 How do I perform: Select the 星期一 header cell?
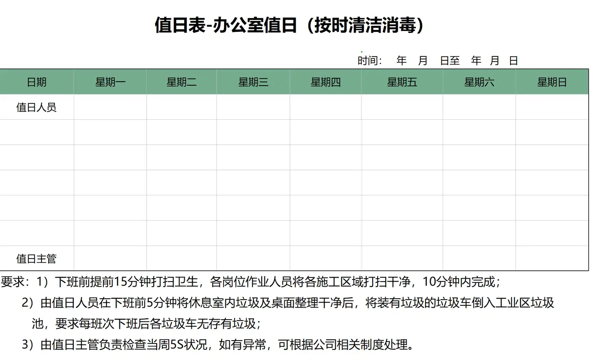tap(110, 82)
